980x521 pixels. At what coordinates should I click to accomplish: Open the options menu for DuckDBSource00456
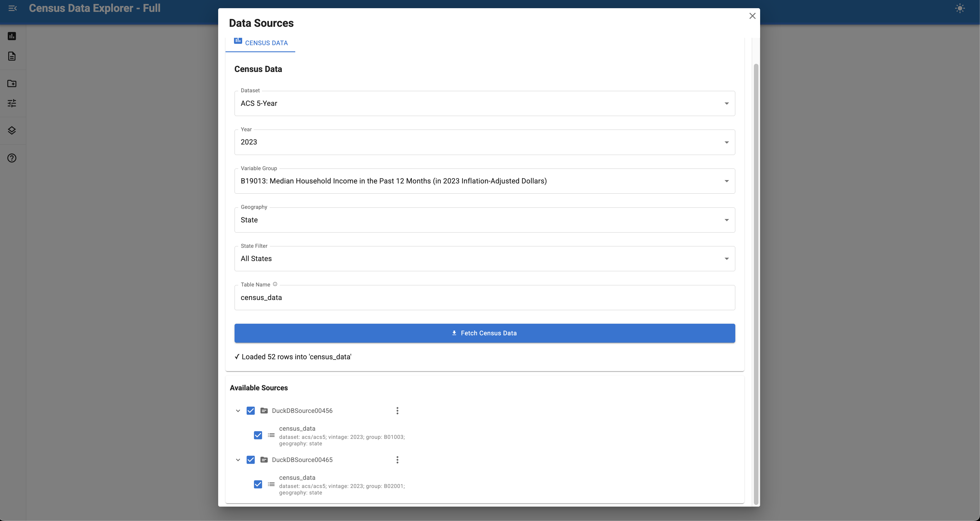397,411
